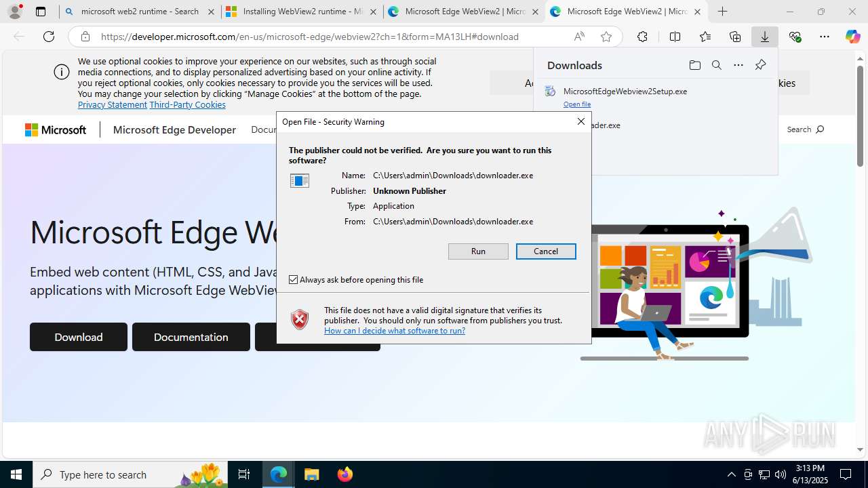
Task: Click Microsoft Edge Developer heading link
Action: click(x=174, y=129)
